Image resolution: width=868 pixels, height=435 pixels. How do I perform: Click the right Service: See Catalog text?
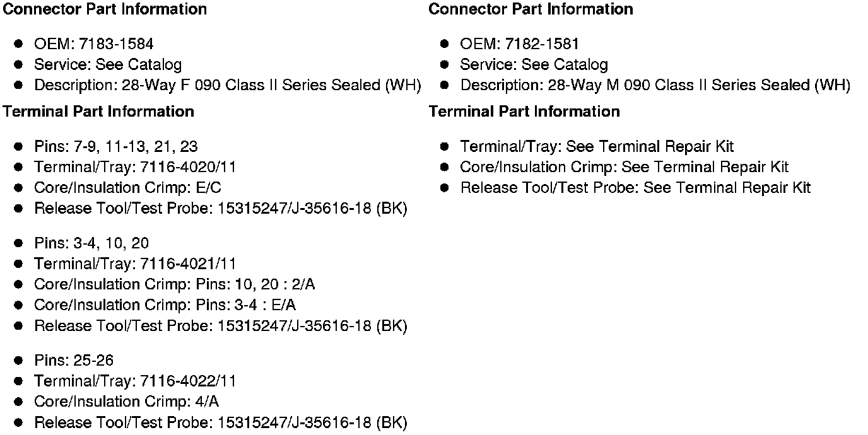pyautogui.click(x=534, y=65)
